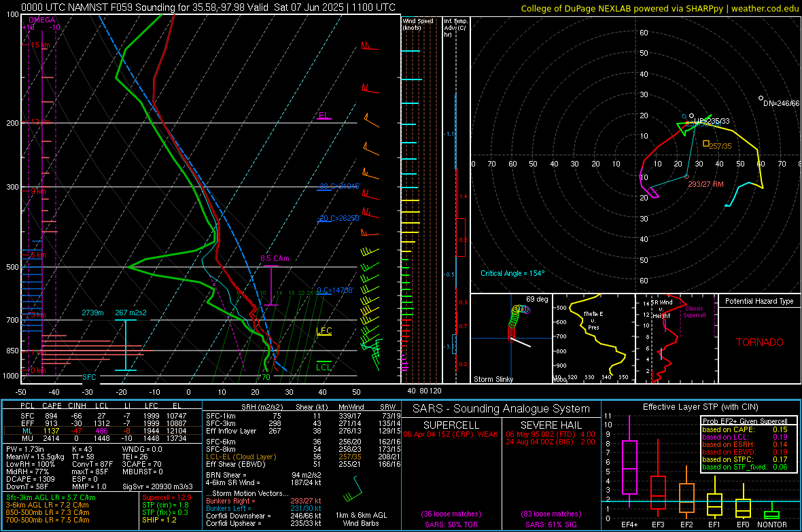This screenshot has height=532, width=802.
Task: Click the SUPERCELL column heading
Action: pyautogui.click(x=451, y=425)
